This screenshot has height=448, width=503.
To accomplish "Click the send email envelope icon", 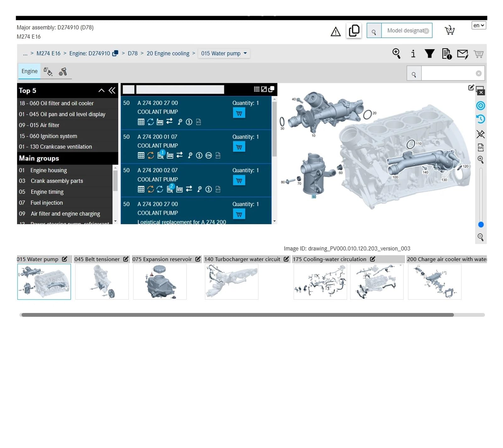I will [462, 54].
